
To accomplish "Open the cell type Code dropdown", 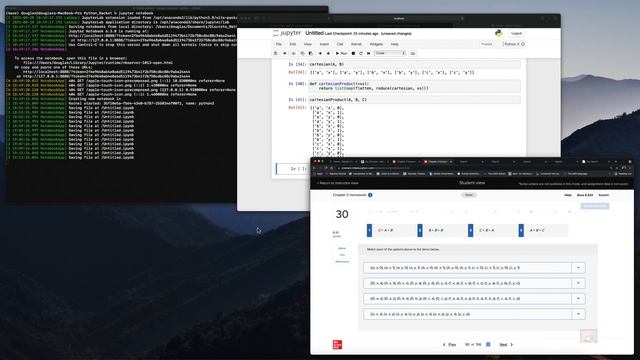I will pos(390,53).
